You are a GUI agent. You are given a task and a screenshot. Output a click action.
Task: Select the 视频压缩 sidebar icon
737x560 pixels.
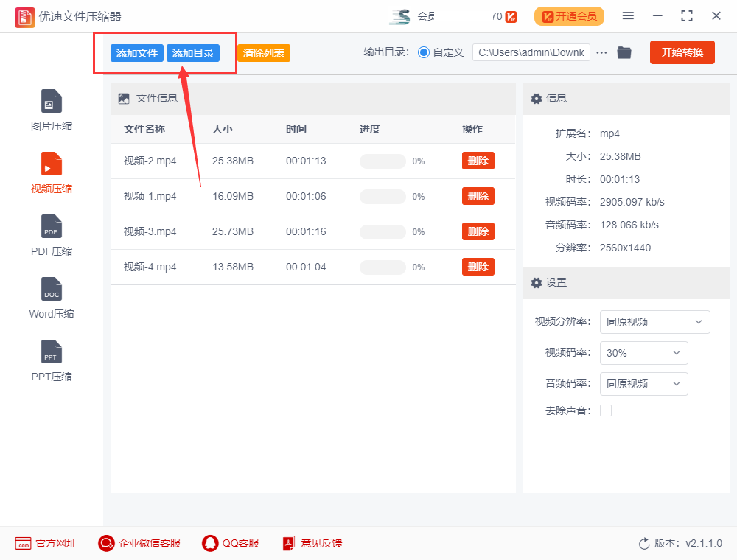point(51,172)
